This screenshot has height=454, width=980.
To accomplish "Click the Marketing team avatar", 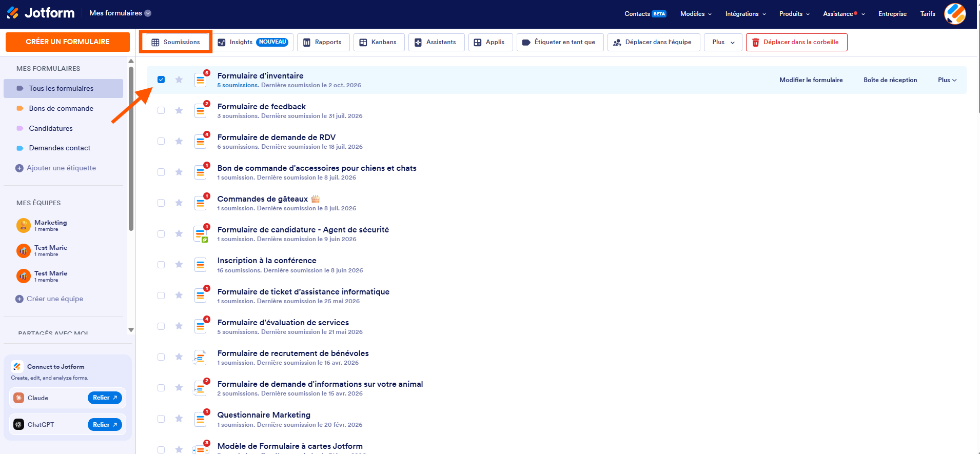I will pos(24,225).
